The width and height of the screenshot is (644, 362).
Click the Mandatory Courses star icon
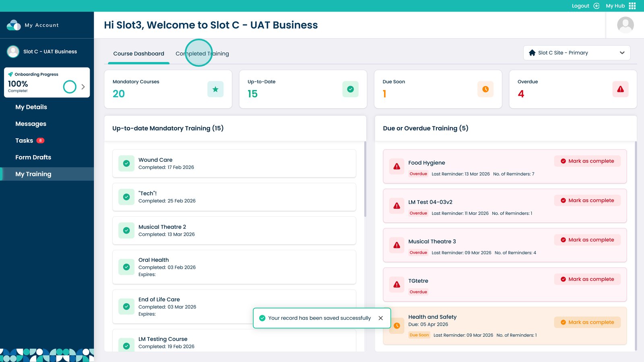pyautogui.click(x=215, y=89)
